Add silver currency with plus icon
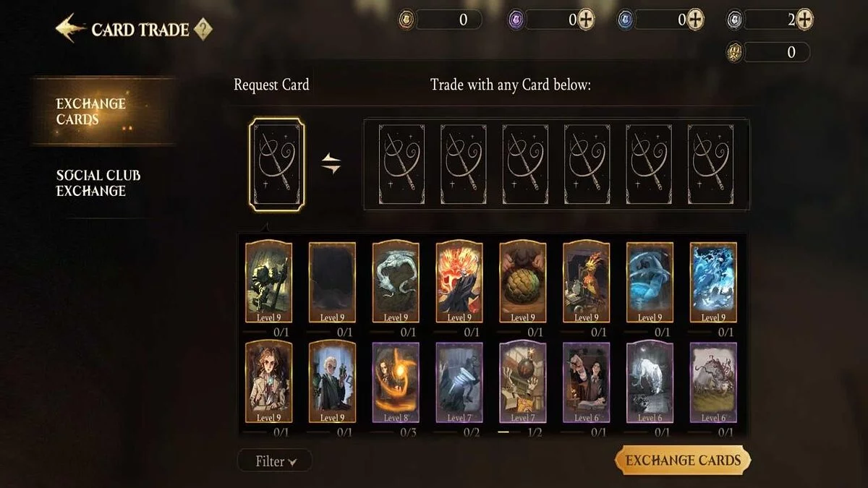The height and width of the screenshot is (488, 868). 804,20
